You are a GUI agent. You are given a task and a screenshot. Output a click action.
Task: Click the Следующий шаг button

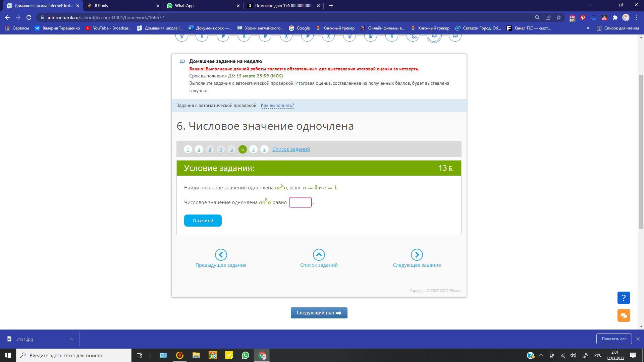[319, 313]
